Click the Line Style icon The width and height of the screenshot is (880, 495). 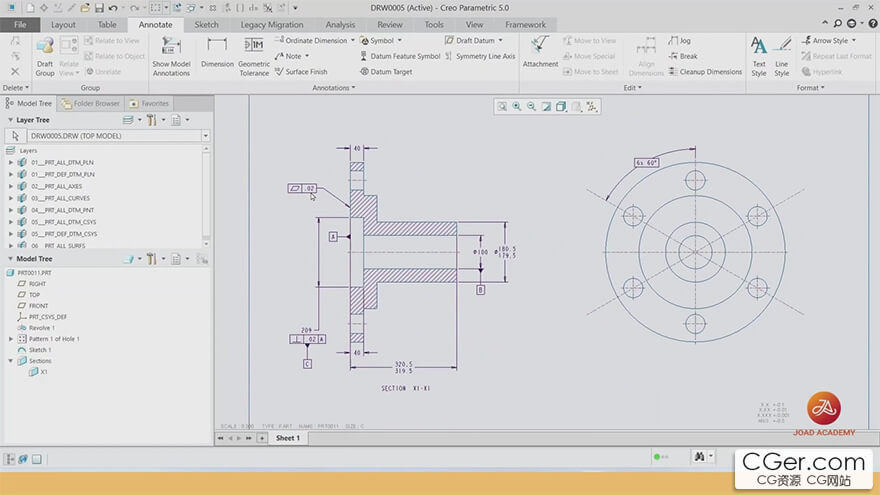pyautogui.click(x=782, y=45)
